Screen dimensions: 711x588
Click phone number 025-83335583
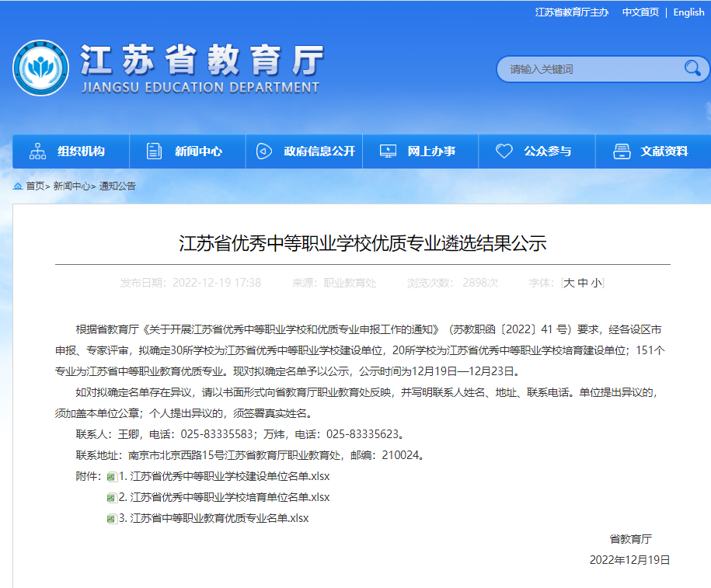point(217,434)
